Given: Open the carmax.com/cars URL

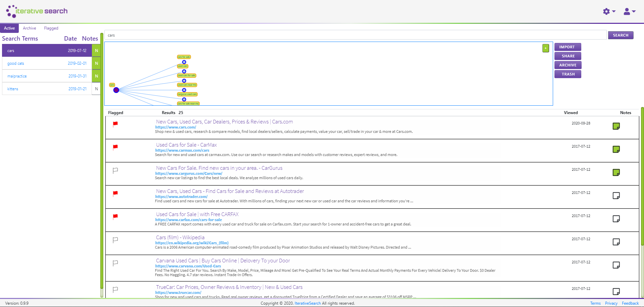Looking at the screenshot, I should coord(182,150).
